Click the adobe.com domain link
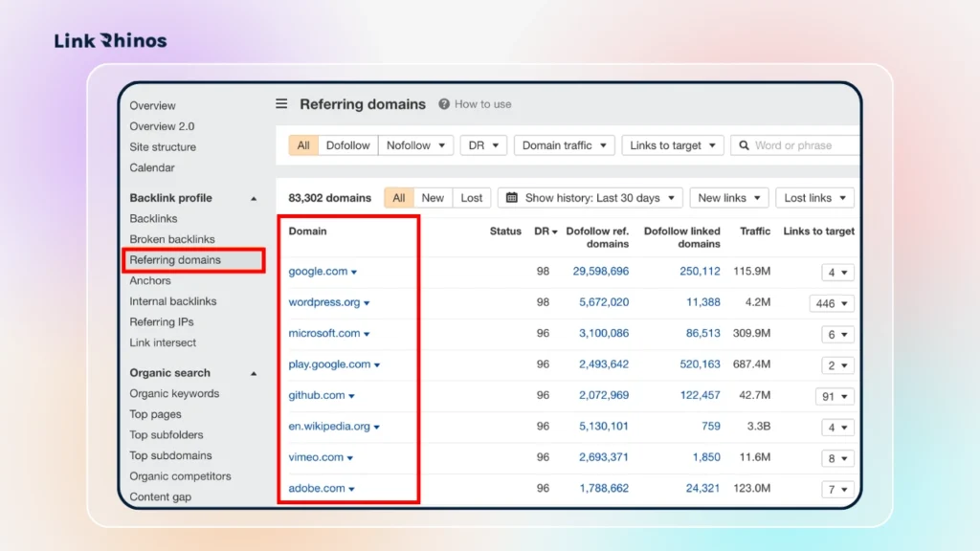Image resolution: width=980 pixels, height=551 pixels. point(316,488)
